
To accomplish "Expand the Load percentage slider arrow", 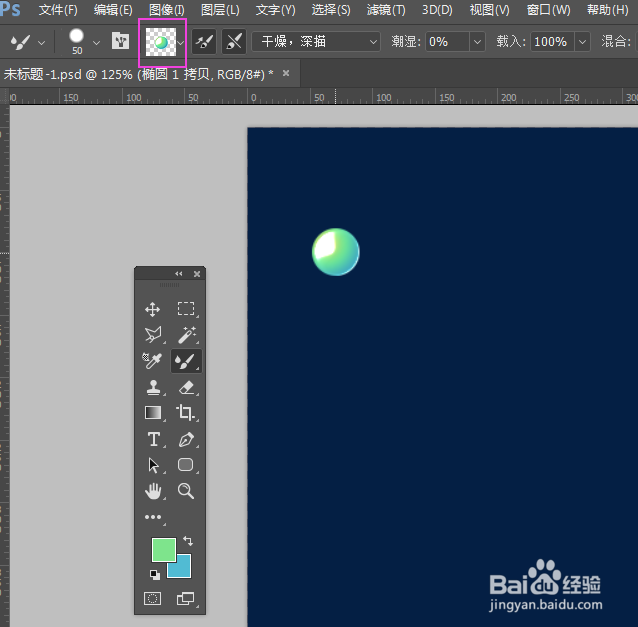I will 583,42.
